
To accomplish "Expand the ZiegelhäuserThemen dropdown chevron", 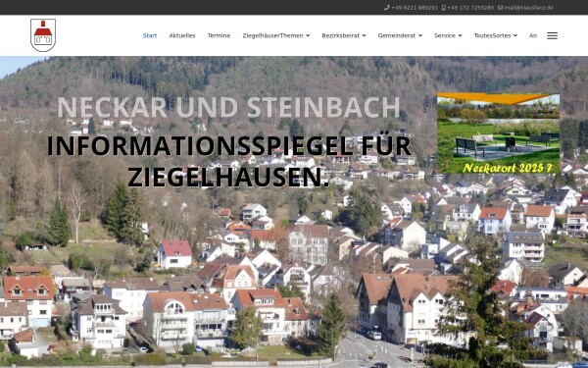I will click(x=308, y=35).
